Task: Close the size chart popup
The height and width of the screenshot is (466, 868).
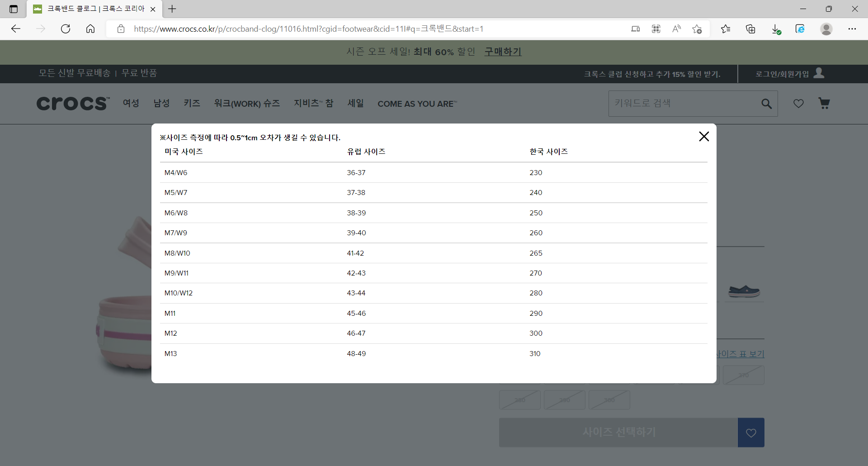Action: pyautogui.click(x=704, y=137)
